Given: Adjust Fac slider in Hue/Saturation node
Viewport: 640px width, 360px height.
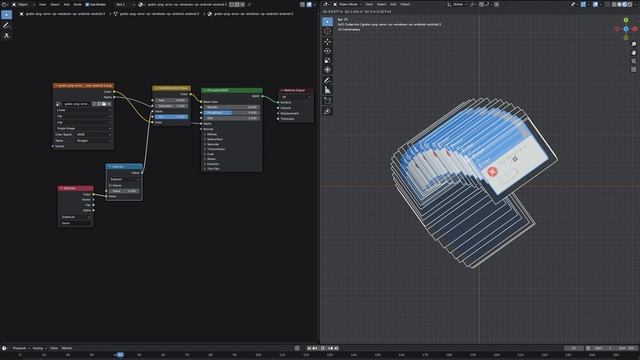Looking at the screenshot, I should click(x=171, y=117).
